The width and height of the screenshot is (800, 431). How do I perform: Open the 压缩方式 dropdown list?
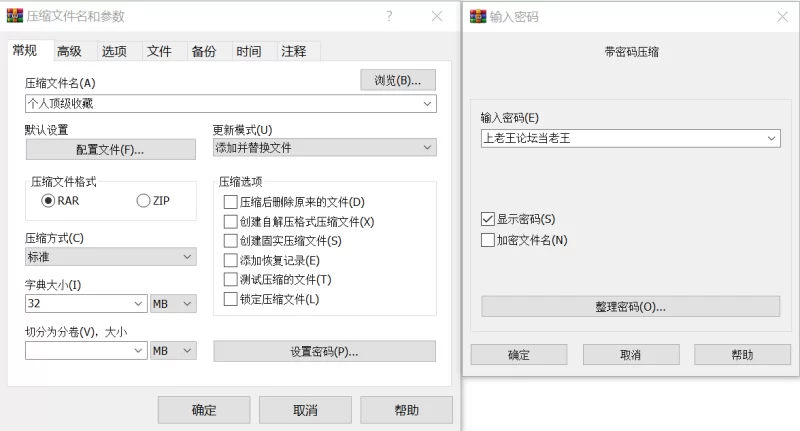click(x=188, y=258)
